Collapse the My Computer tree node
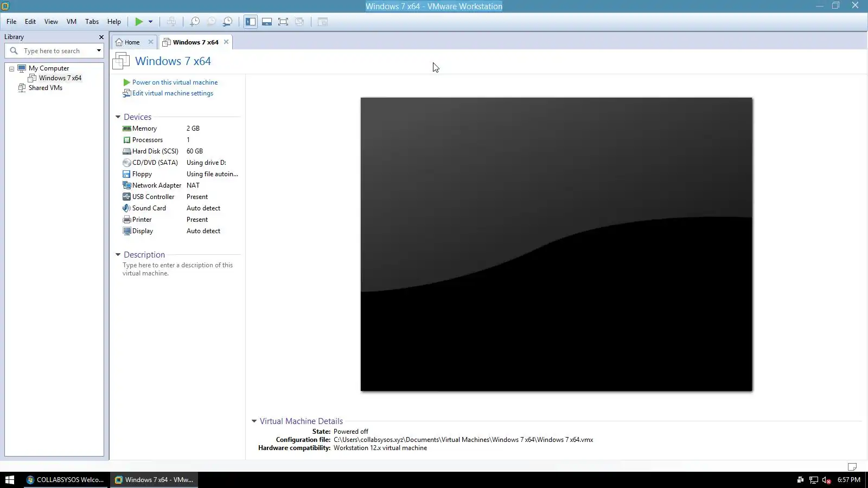Viewport: 868px width, 488px height. (11, 69)
